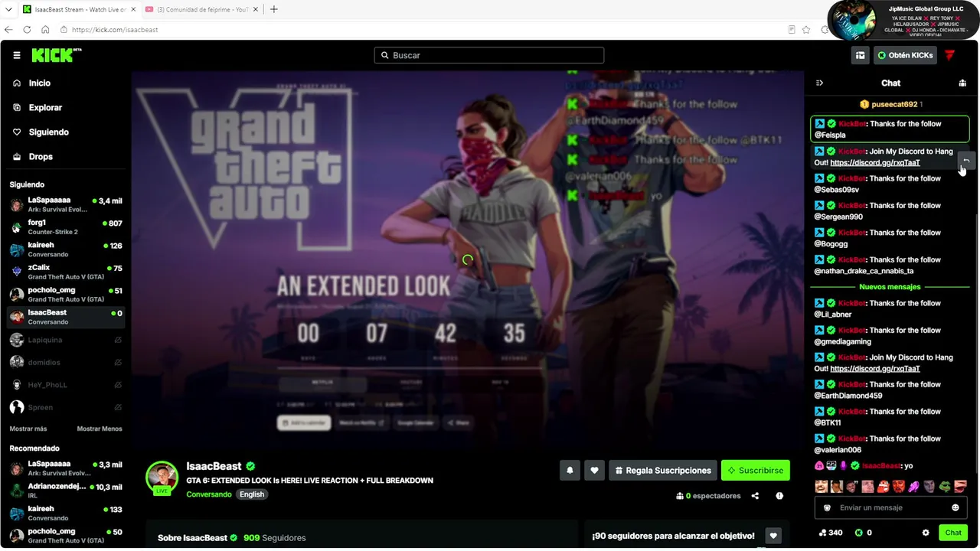Click the 340 channel points counter
The image size is (980, 551).
tap(830, 533)
